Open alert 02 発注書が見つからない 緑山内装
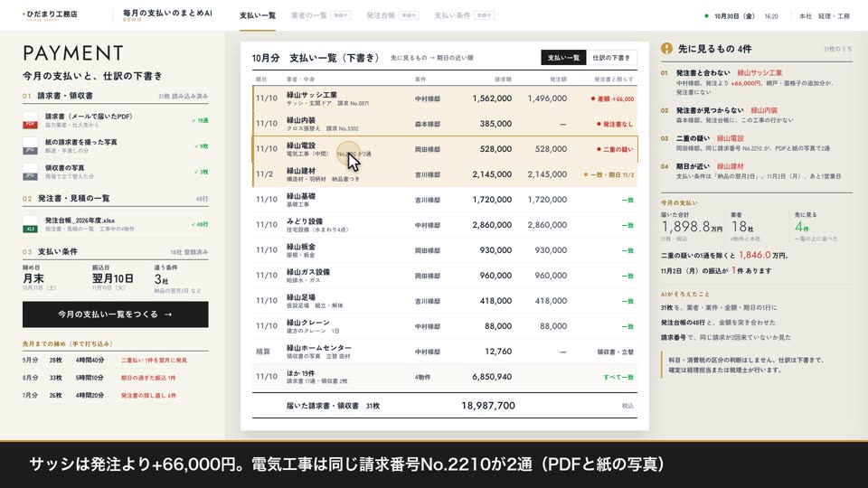This screenshot has height=488, width=868. (756, 115)
